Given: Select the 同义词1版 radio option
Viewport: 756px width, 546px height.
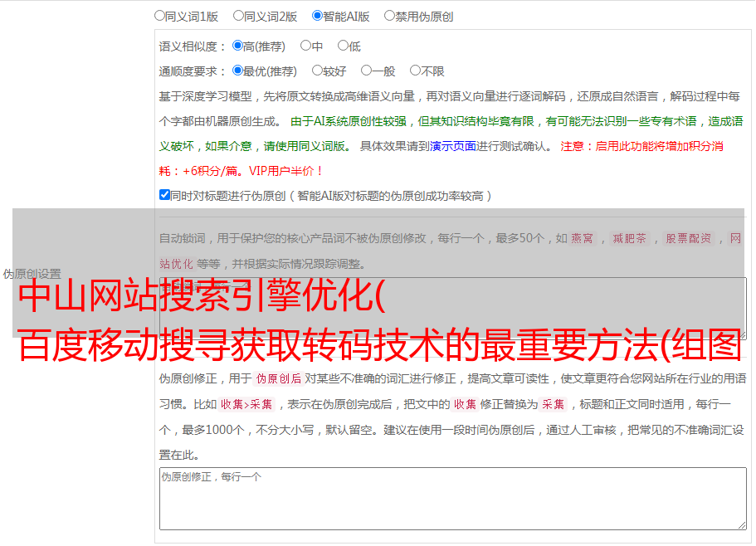Looking at the screenshot, I should click(159, 15).
